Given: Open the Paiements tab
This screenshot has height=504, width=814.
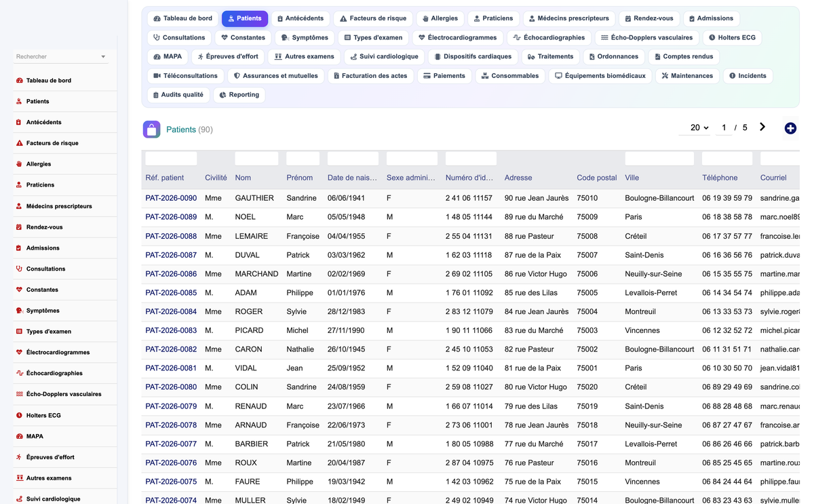Looking at the screenshot, I should click(x=444, y=76).
